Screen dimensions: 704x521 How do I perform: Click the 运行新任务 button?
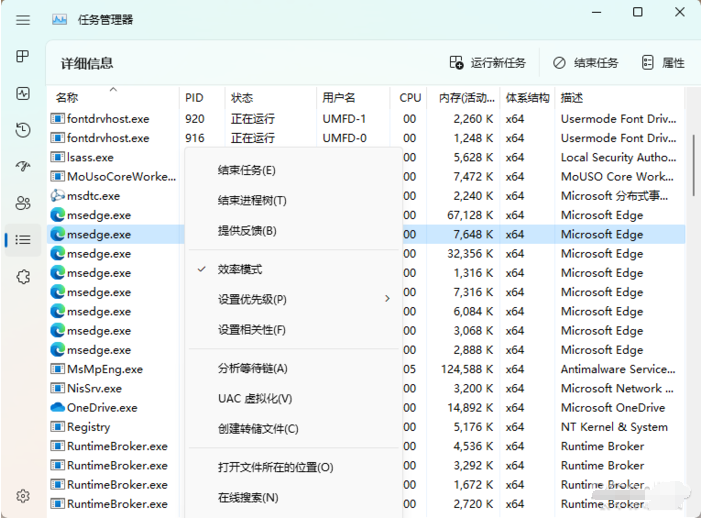tap(488, 63)
